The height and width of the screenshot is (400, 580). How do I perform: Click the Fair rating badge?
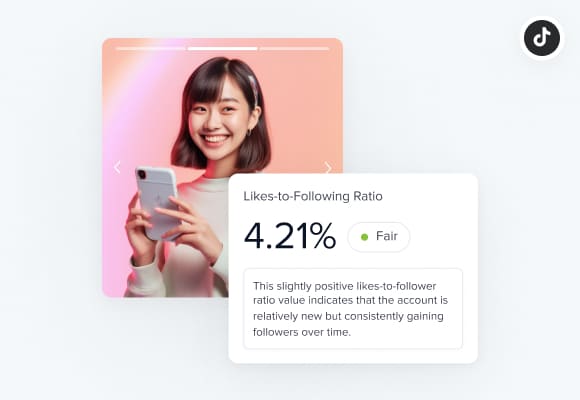(x=378, y=237)
